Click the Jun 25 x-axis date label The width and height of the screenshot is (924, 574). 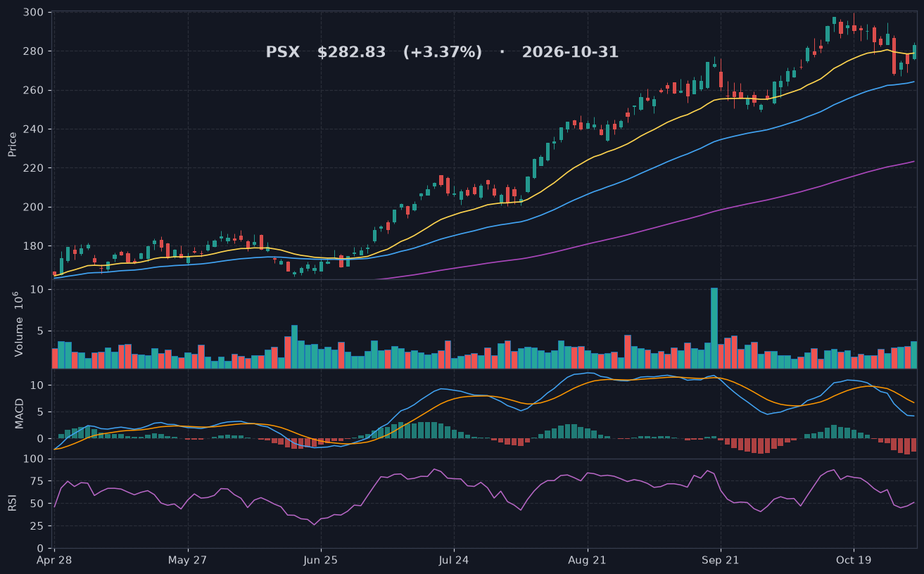click(321, 561)
